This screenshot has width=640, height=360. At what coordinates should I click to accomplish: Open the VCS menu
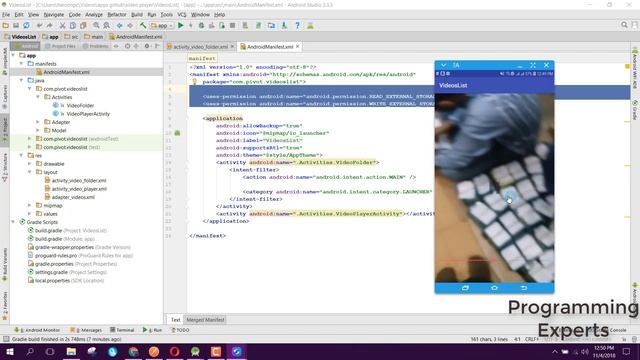[182, 15]
